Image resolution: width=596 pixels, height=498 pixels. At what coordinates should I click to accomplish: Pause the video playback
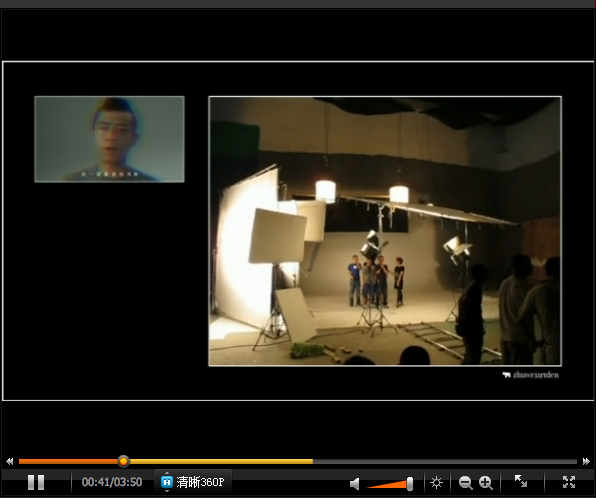pos(36,482)
